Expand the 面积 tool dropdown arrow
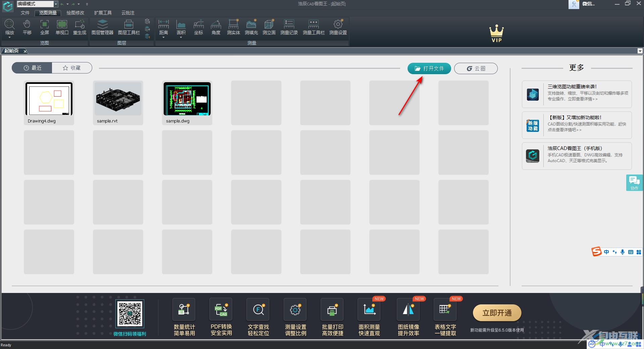 181,37
